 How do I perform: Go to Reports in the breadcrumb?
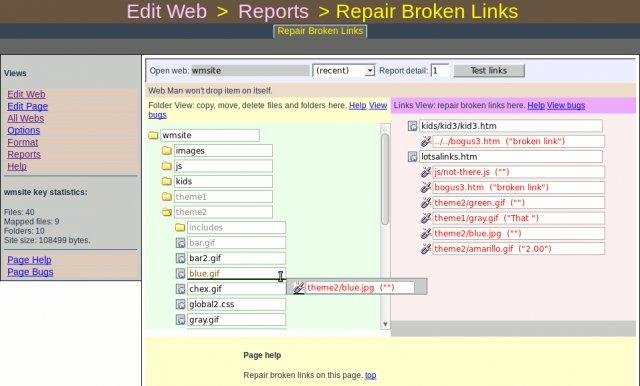click(273, 11)
